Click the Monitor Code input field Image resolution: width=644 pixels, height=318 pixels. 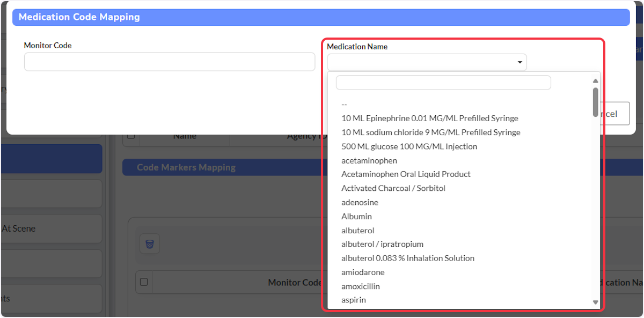tap(169, 62)
